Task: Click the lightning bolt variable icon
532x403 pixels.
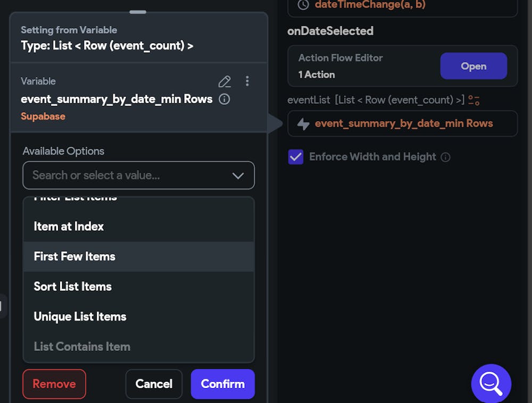Action: (x=303, y=124)
